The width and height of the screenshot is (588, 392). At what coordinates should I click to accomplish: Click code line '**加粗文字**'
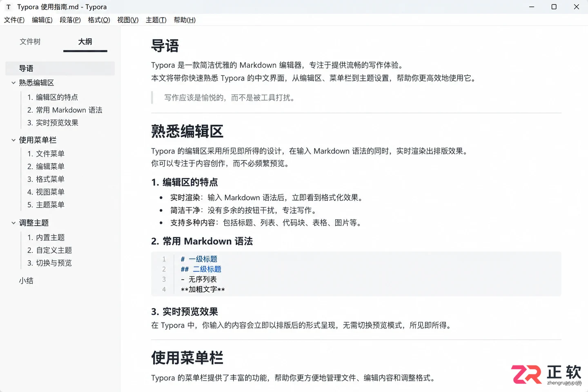203,290
